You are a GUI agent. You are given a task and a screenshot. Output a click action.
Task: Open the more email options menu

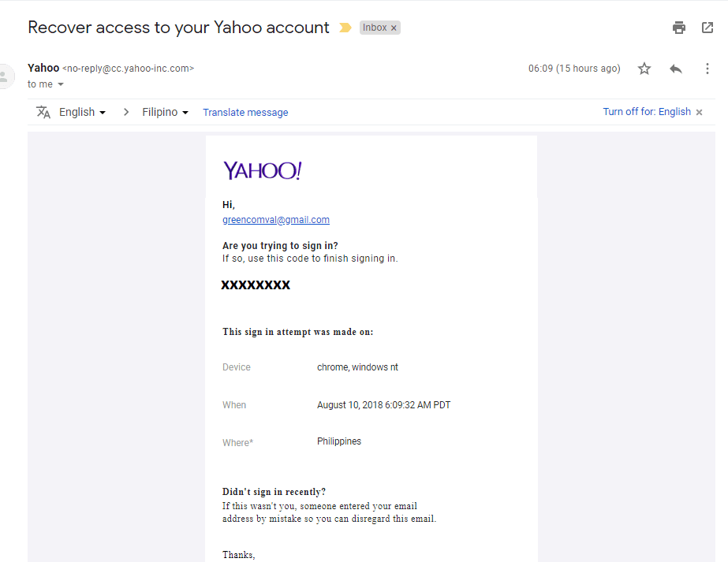click(707, 69)
